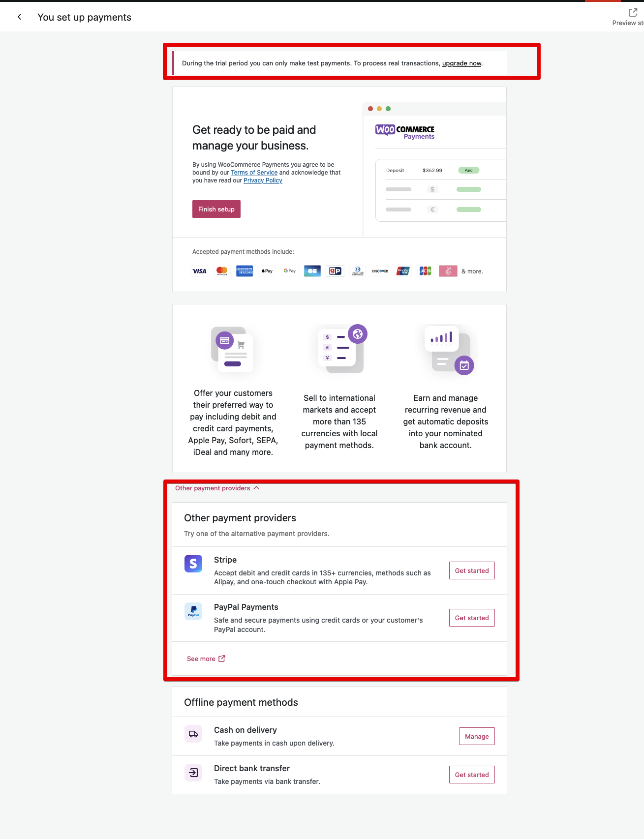Get started with Stripe
This screenshot has height=839, width=644.
coord(471,570)
